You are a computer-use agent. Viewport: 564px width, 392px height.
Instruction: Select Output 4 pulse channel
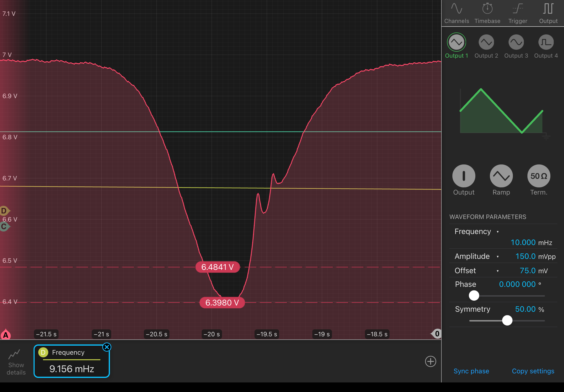[546, 46]
